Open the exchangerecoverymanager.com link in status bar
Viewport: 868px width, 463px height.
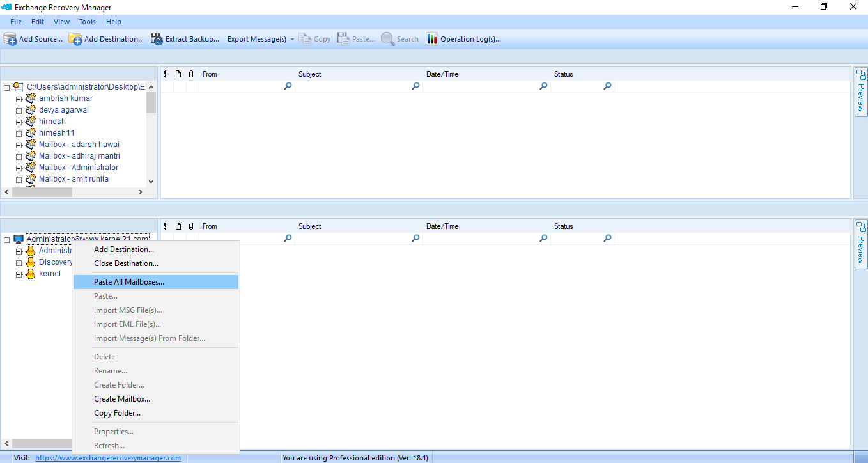point(108,458)
